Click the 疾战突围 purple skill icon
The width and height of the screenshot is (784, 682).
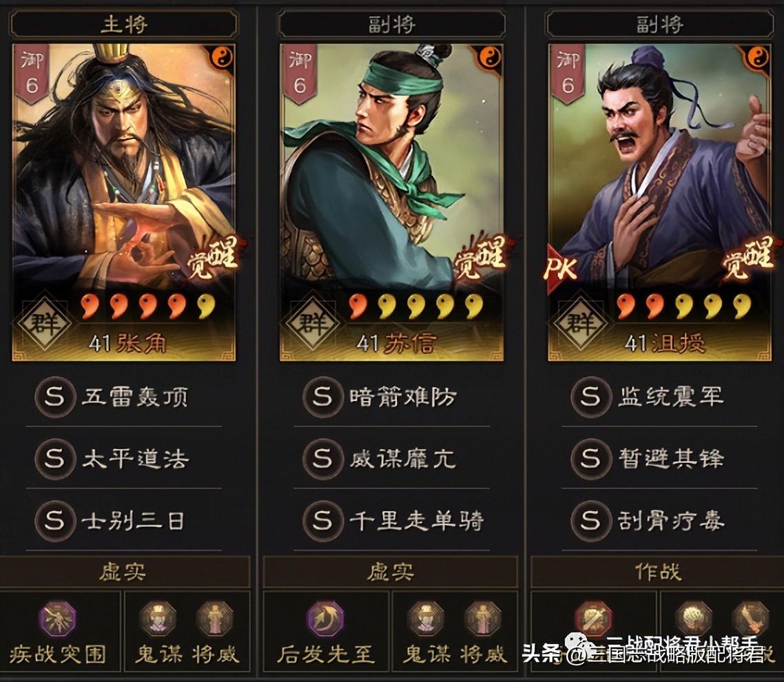coord(59,619)
